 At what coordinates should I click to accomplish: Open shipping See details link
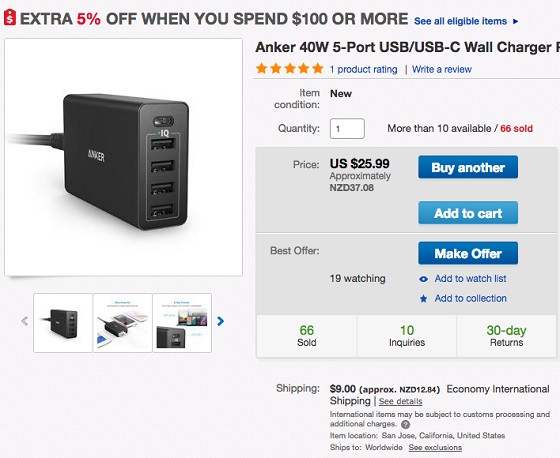[400, 401]
